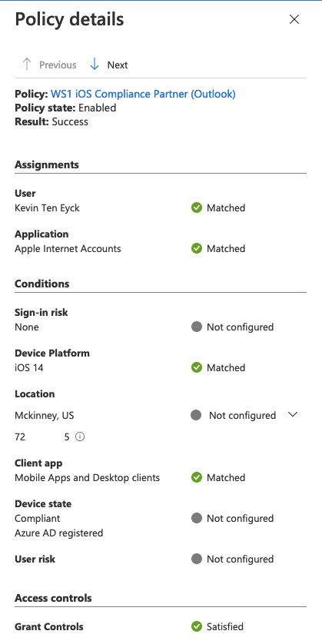Click the green check next to User Matched
This screenshot has height=644, width=322.
tap(197, 207)
